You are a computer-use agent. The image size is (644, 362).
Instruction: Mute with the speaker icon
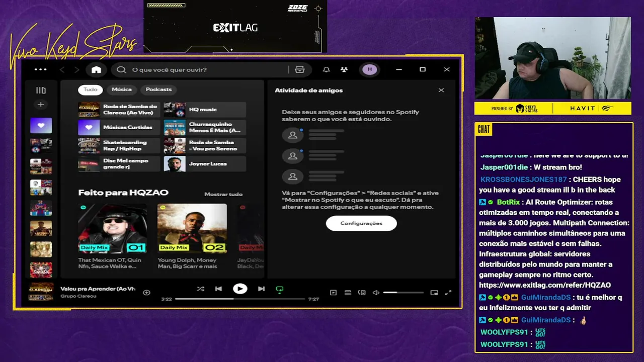coord(376,293)
